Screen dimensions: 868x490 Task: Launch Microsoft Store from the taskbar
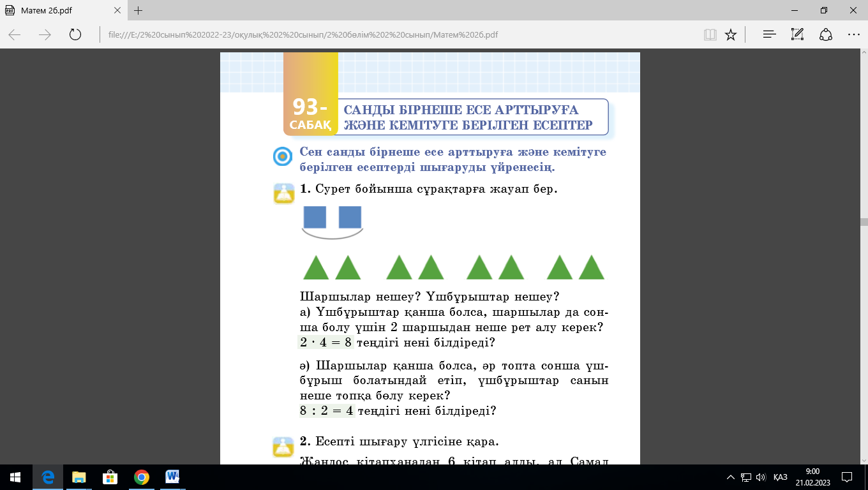tap(110, 477)
